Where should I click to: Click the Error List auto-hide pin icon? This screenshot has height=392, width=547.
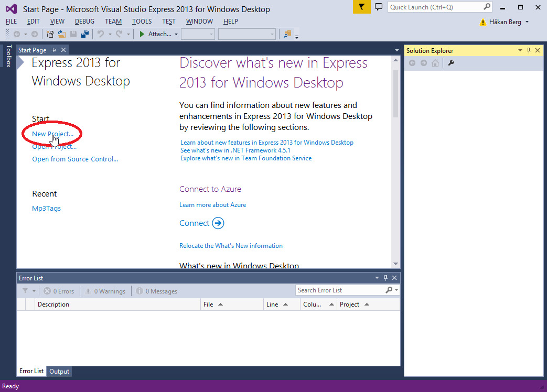click(385, 278)
